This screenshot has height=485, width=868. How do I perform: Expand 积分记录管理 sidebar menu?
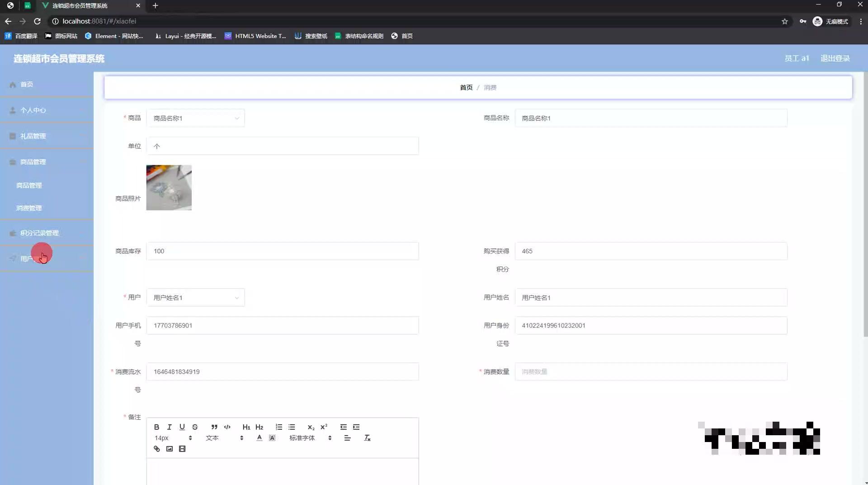47,233
